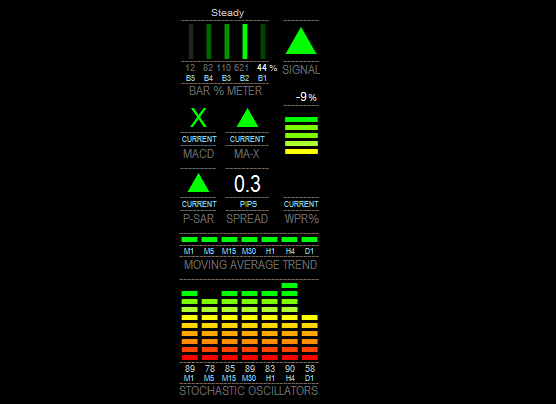Click stochastic value '89' above M30
This screenshot has height=404, width=556.
[x=250, y=369]
